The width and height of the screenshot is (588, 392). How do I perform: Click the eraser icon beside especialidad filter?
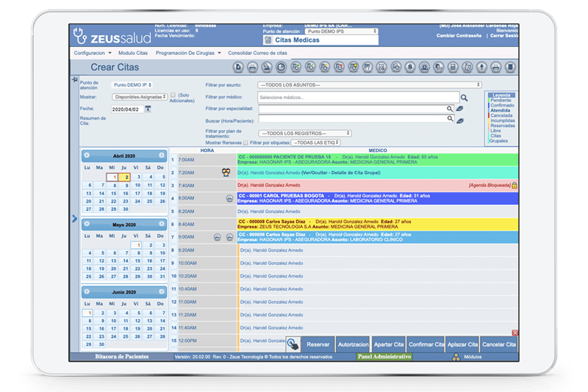tap(460, 109)
